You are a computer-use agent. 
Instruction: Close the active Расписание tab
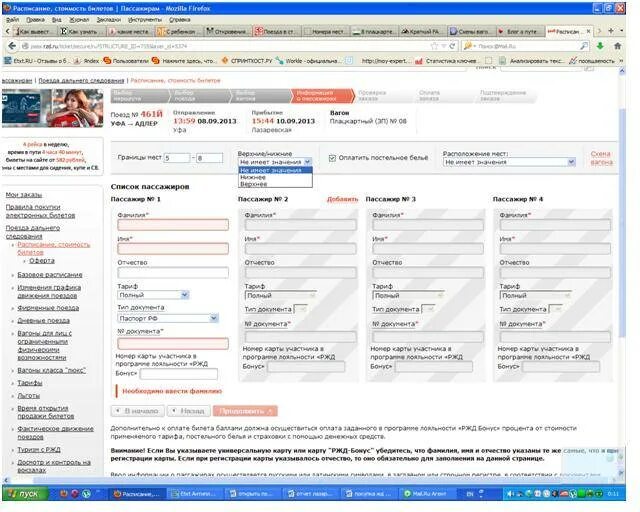coord(588,31)
